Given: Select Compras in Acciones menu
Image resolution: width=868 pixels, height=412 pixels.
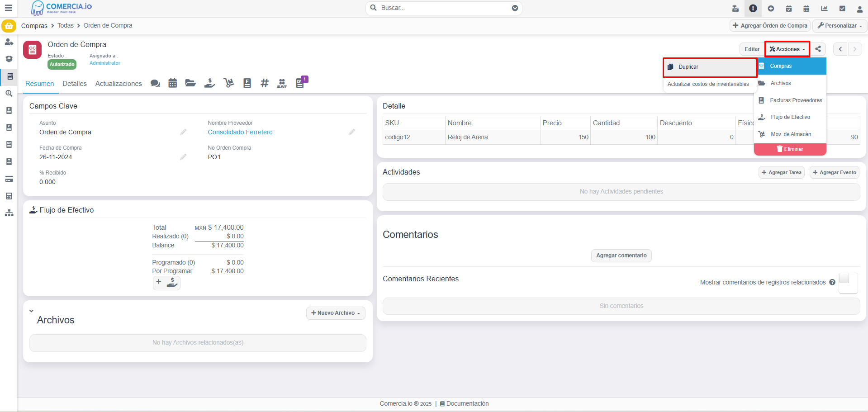Looking at the screenshot, I should pos(790,66).
